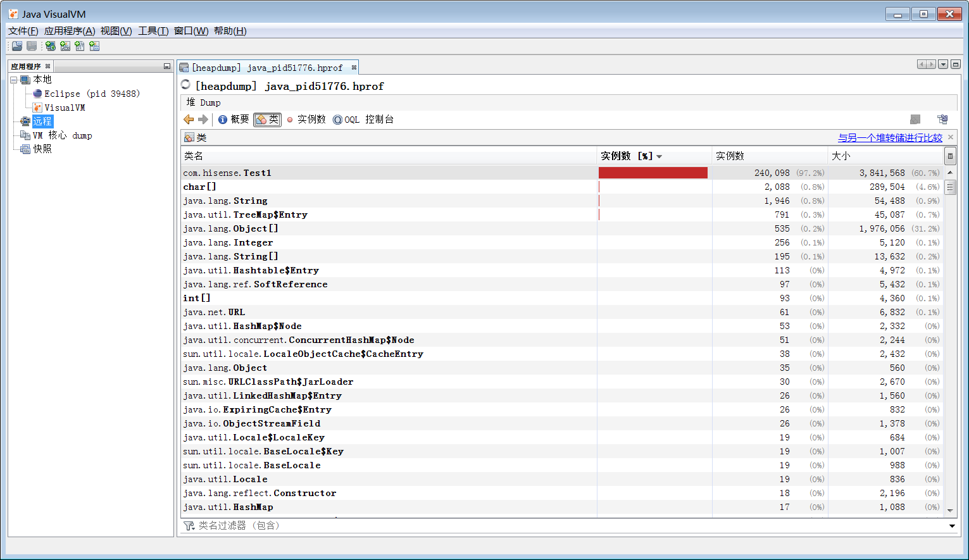Image resolution: width=969 pixels, height=560 pixels.
Task: Click the VisualVM icon in applications tree
Action: point(37,108)
